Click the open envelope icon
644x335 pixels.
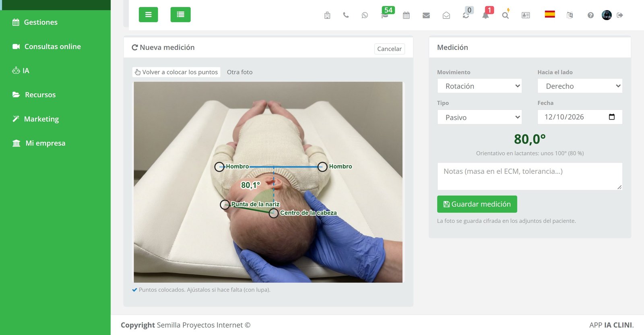[446, 15]
